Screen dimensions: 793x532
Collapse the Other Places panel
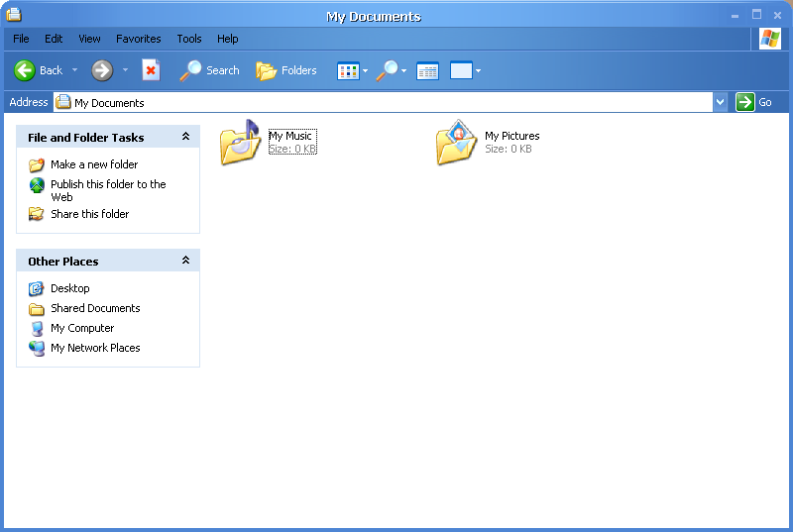click(185, 261)
